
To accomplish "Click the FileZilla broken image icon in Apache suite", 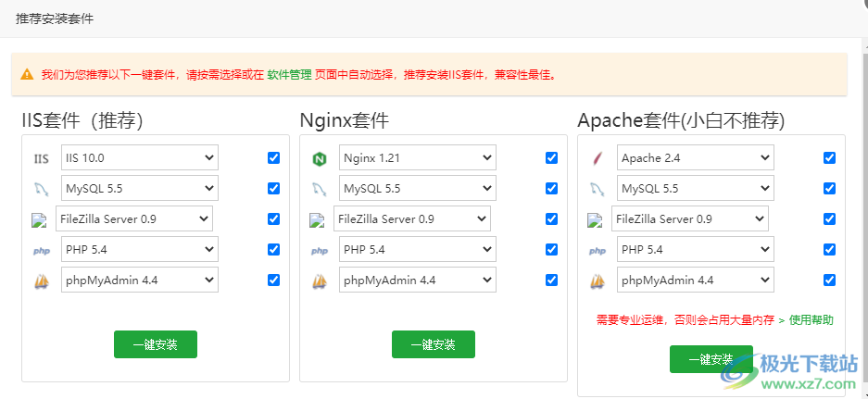I will (x=595, y=220).
